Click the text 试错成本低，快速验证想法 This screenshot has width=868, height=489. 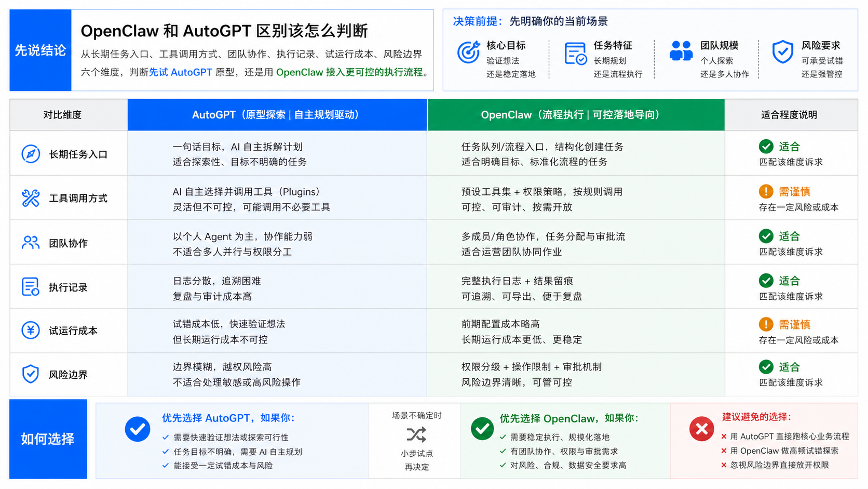coord(229,324)
